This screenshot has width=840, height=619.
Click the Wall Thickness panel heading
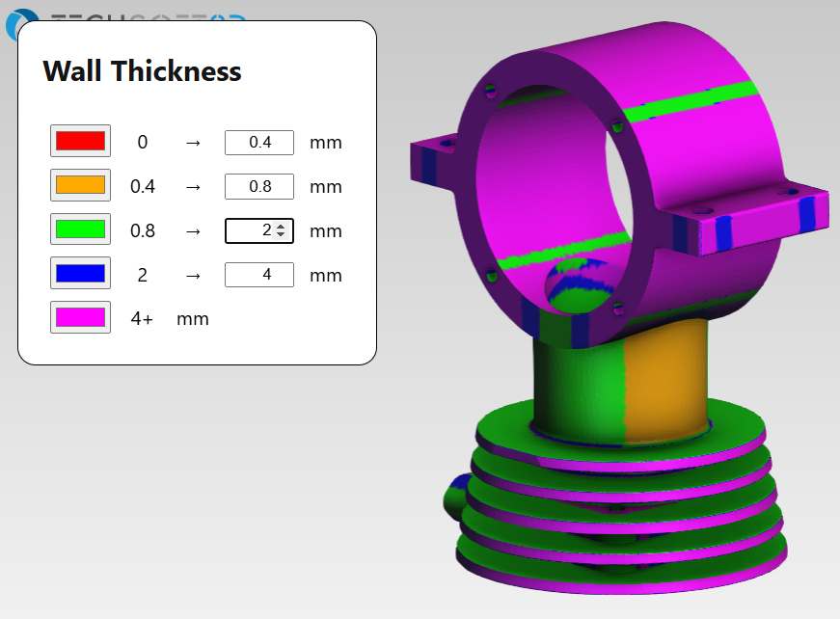pyautogui.click(x=142, y=71)
